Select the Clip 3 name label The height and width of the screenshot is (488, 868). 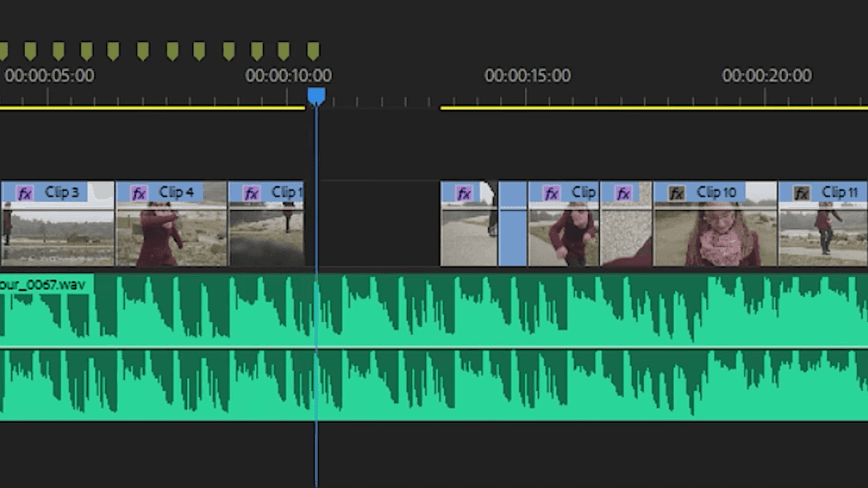tap(62, 192)
